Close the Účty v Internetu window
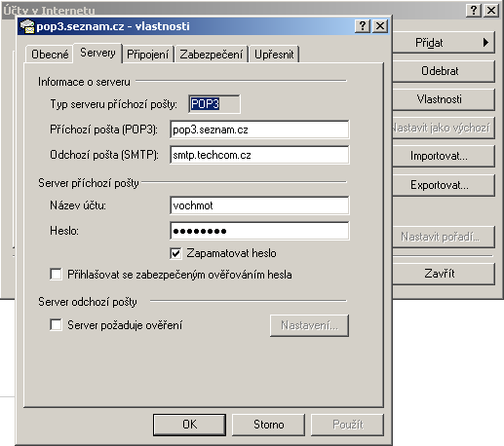Screen dimensions: 504x446 tap(491, 11)
